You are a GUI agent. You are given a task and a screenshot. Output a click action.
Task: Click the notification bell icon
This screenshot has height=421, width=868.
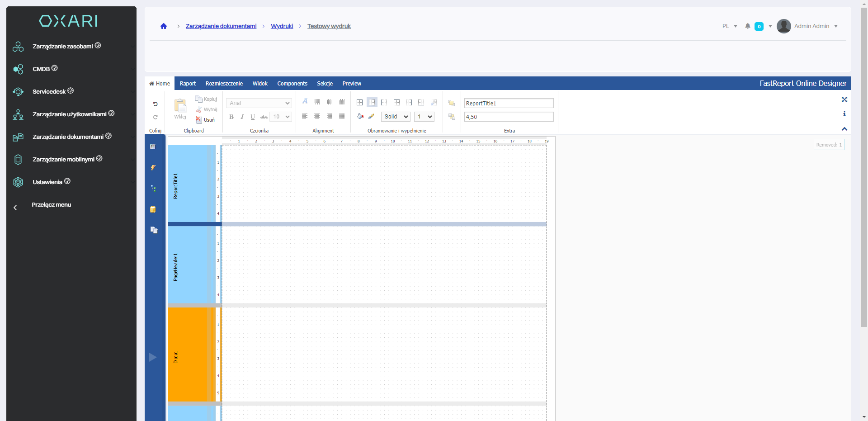pos(748,26)
